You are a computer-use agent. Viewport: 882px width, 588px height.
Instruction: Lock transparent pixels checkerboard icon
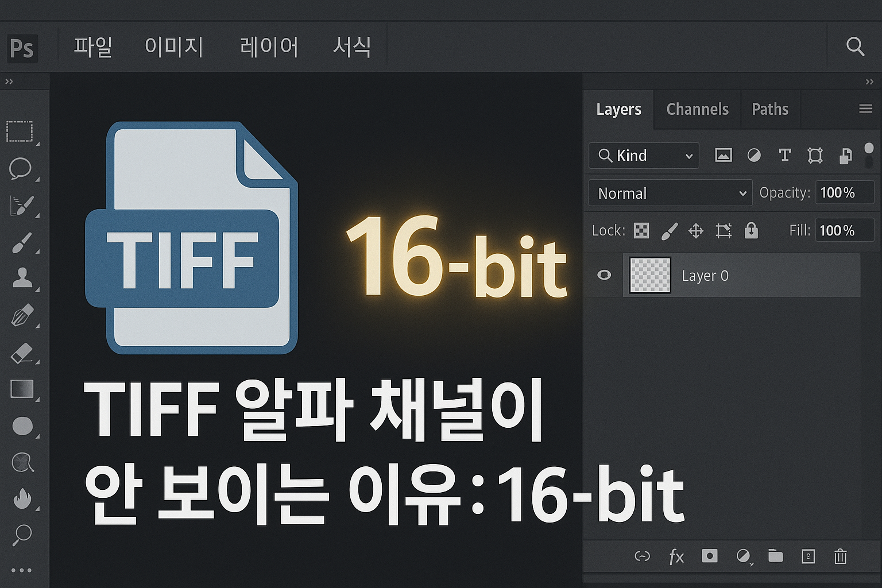coord(641,230)
